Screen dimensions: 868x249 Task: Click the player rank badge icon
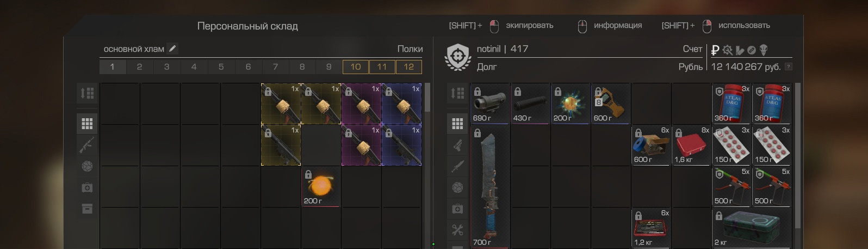457,58
